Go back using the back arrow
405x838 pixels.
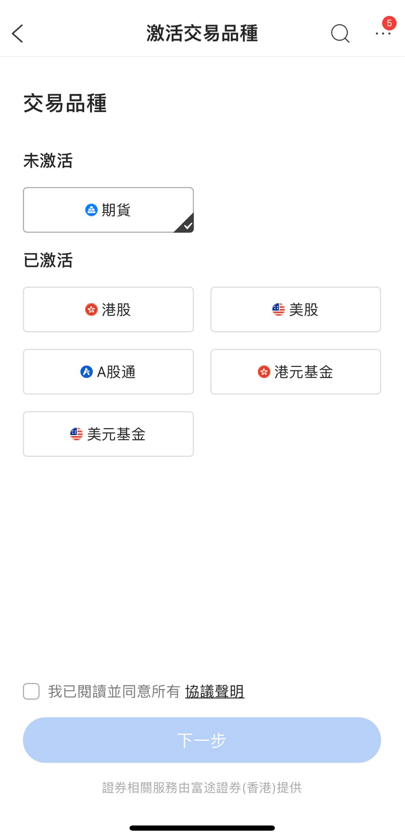coord(18,34)
